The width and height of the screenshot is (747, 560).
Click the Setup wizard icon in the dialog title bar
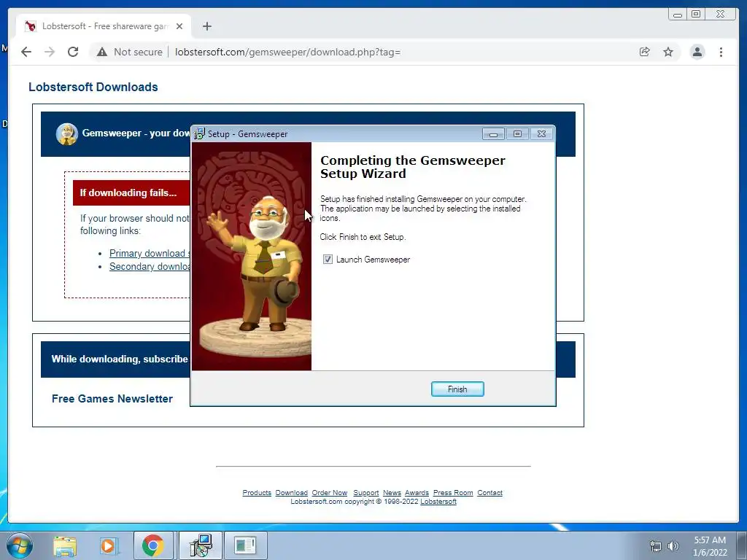click(x=200, y=134)
